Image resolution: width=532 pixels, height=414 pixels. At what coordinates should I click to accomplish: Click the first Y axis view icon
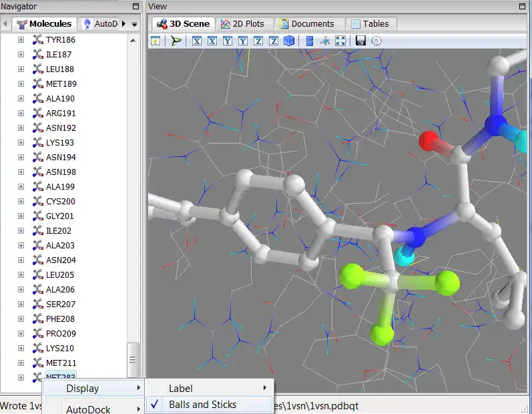coord(228,41)
